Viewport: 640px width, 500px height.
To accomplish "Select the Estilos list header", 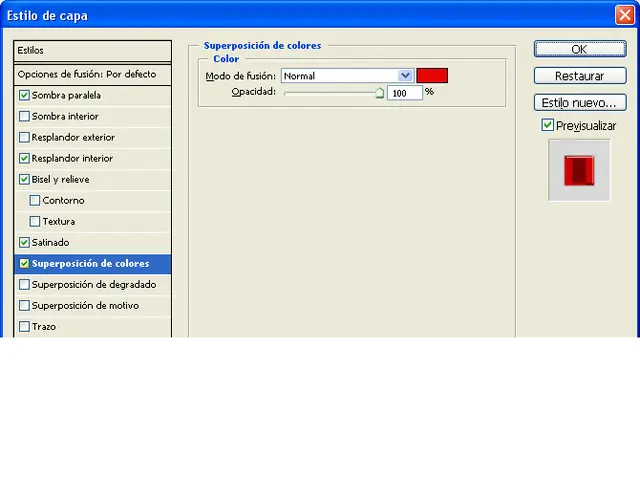I will point(93,51).
